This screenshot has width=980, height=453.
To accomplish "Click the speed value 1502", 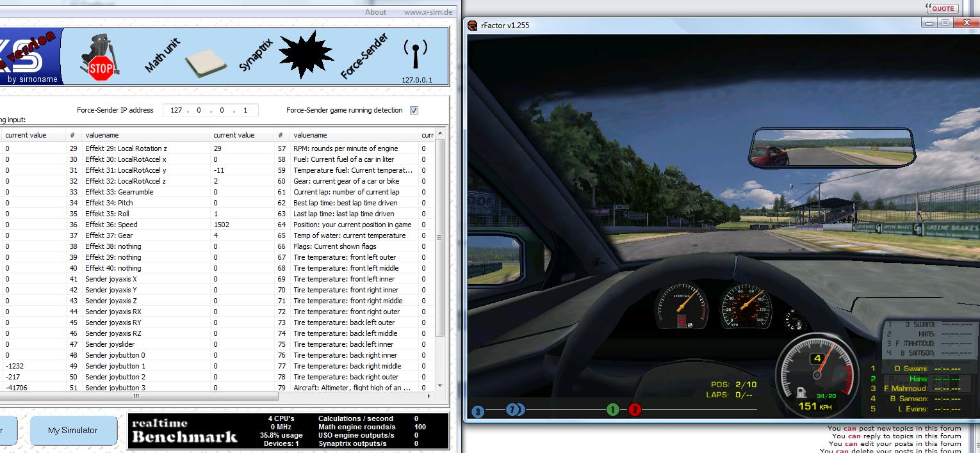I will point(222,225).
